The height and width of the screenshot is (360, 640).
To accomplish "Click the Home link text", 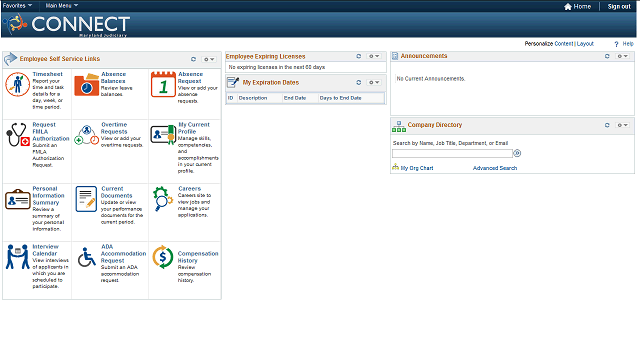I will [582, 7].
